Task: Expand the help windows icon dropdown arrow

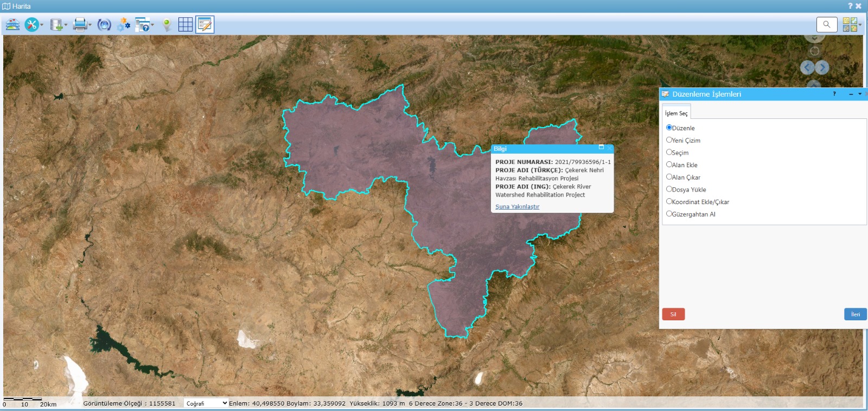Action: click(x=152, y=24)
